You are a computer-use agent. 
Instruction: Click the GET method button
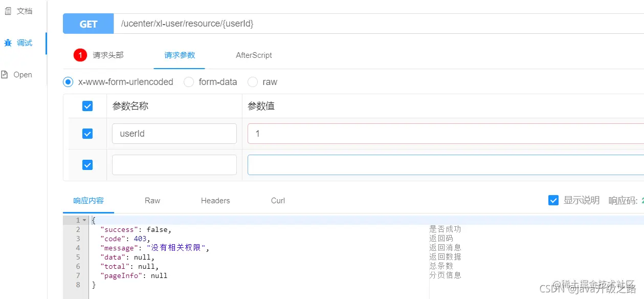tap(88, 24)
